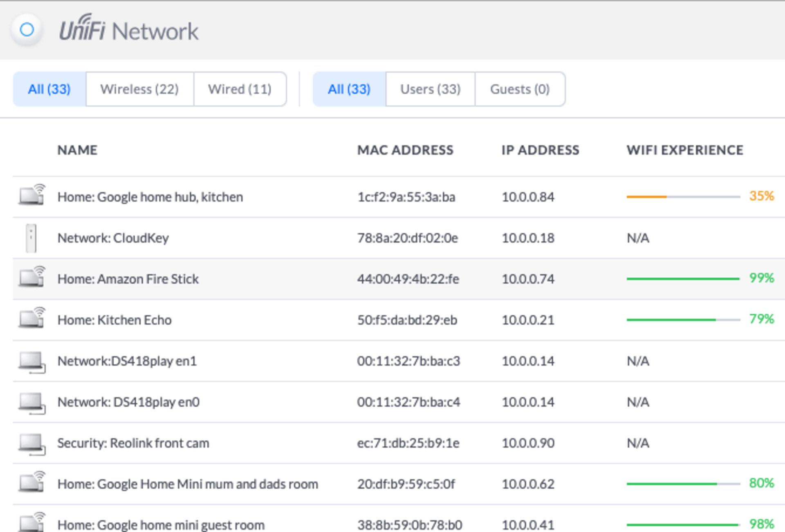The height and width of the screenshot is (532, 785).
Task: Open the Home: Kitchen Echo client entry
Action: (114, 320)
